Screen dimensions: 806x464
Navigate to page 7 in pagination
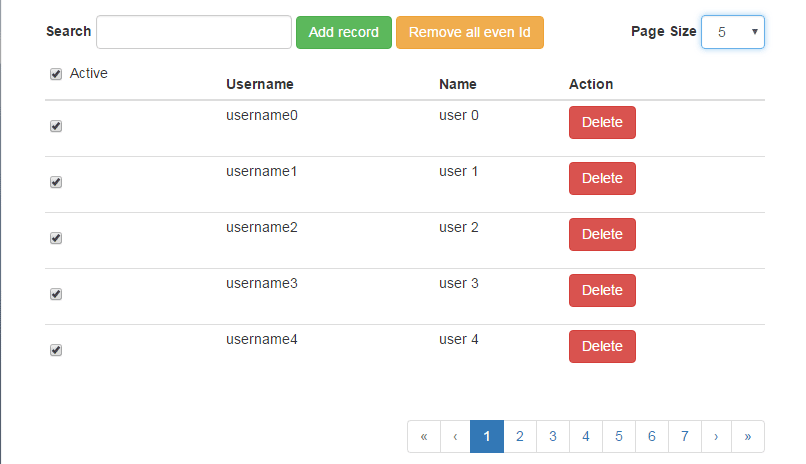(684, 436)
